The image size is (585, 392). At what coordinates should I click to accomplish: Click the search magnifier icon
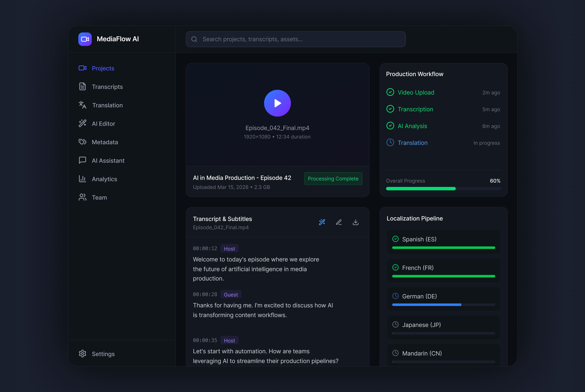point(194,39)
